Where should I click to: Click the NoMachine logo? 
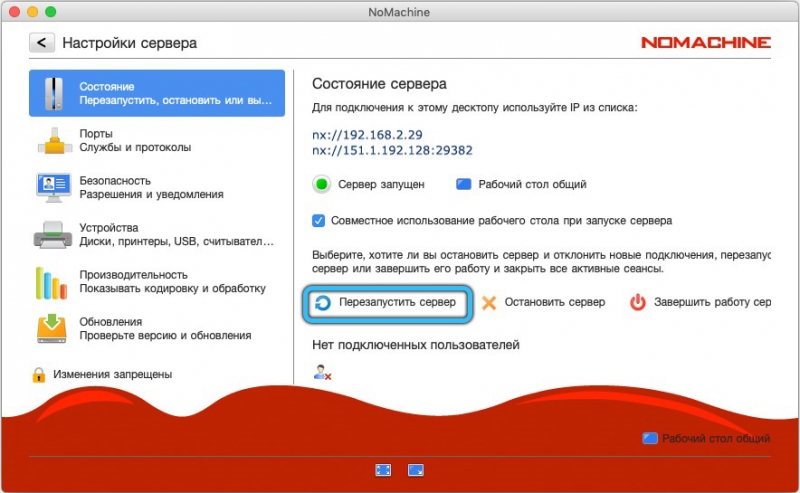click(x=706, y=42)
